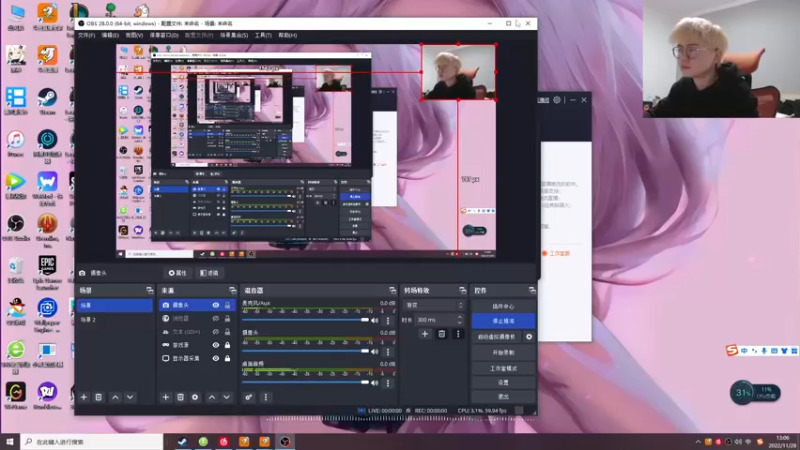Expand the system tray hidden icons chevron
The width and height of the screenshot is (800, 450).
point(698,442)
